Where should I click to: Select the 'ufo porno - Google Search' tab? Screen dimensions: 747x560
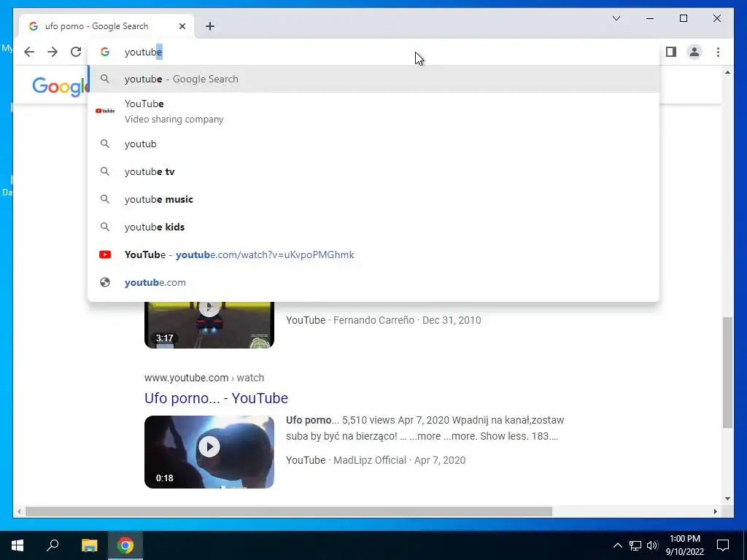(107, 26)
